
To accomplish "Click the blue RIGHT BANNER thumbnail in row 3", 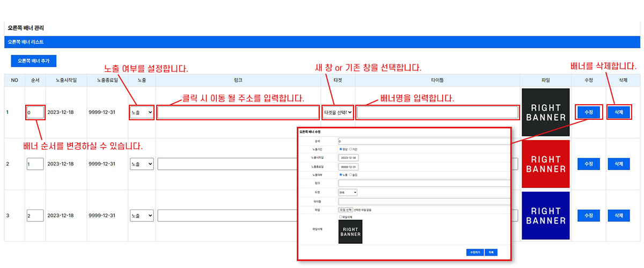I will tap(545, 215).
